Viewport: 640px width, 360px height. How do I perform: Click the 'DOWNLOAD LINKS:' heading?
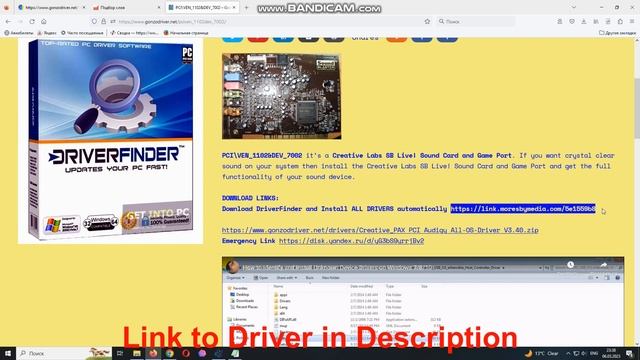click(x=250, y=198)
